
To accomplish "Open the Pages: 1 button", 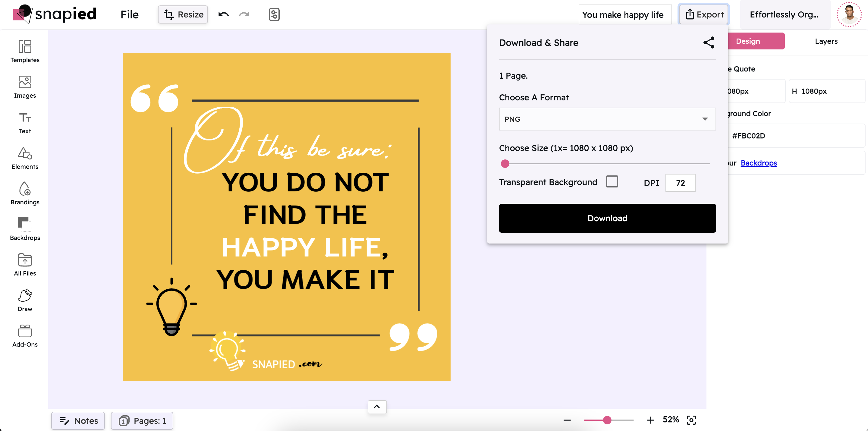I will (x=142, y=420).
